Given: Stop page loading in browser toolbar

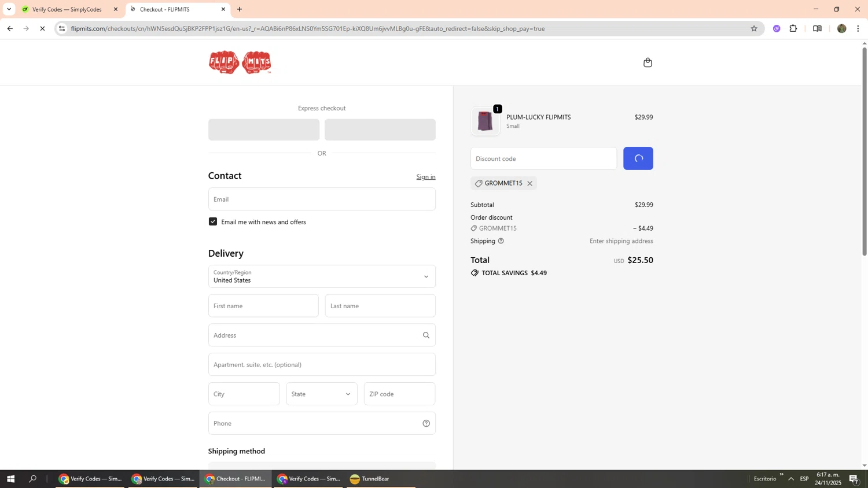Looking at the screenshot, I should 42,28.
